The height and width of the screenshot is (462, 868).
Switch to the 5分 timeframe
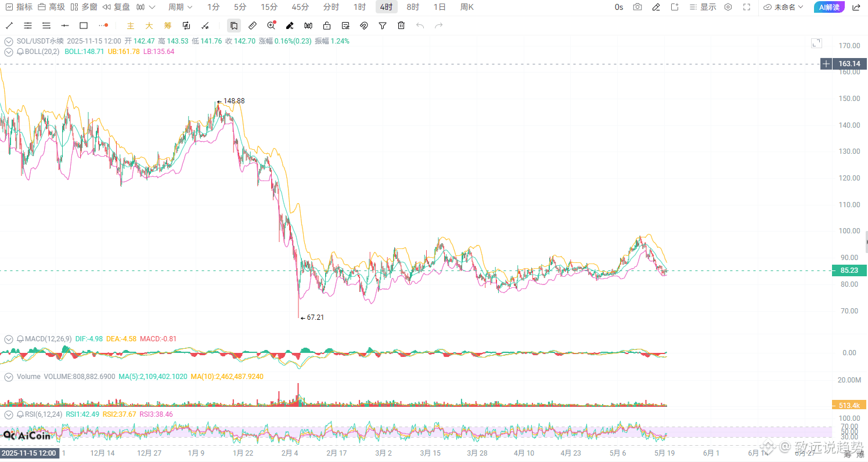coord(240,7)
